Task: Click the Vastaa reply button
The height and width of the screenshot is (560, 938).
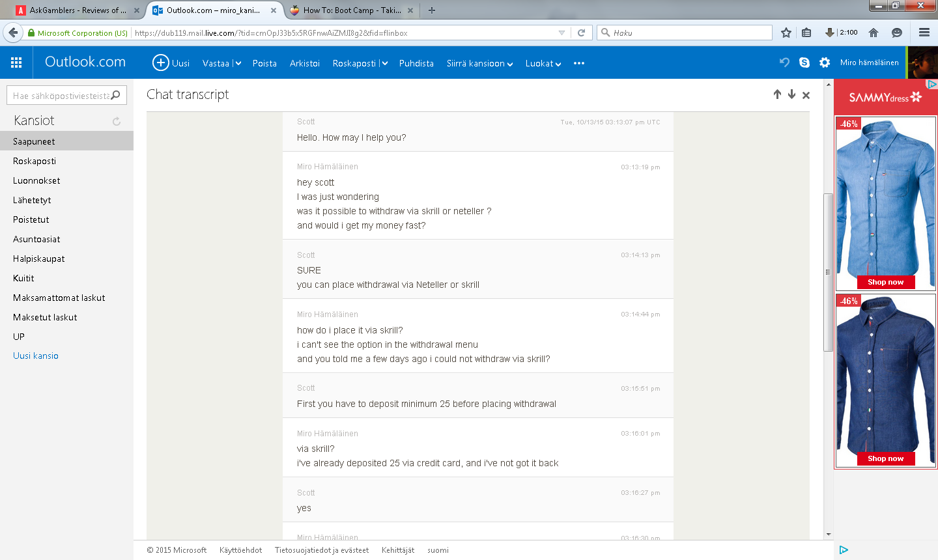Action: pyautogui.click(x=216, y=63)
